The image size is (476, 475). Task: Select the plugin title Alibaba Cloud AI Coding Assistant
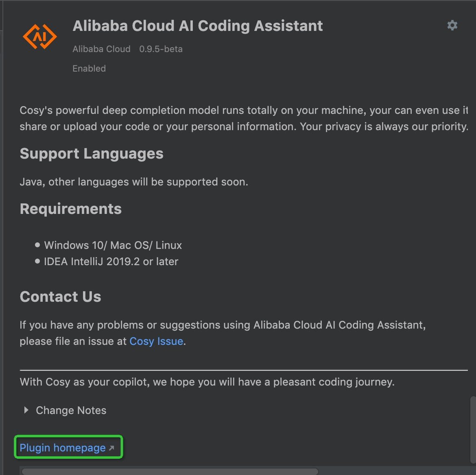198,26
